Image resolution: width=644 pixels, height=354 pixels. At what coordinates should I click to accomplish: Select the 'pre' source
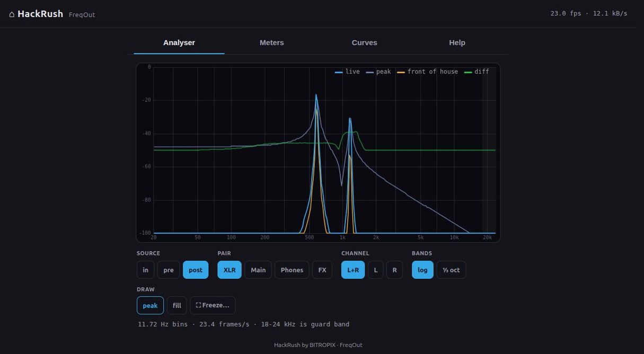[169, 270]
